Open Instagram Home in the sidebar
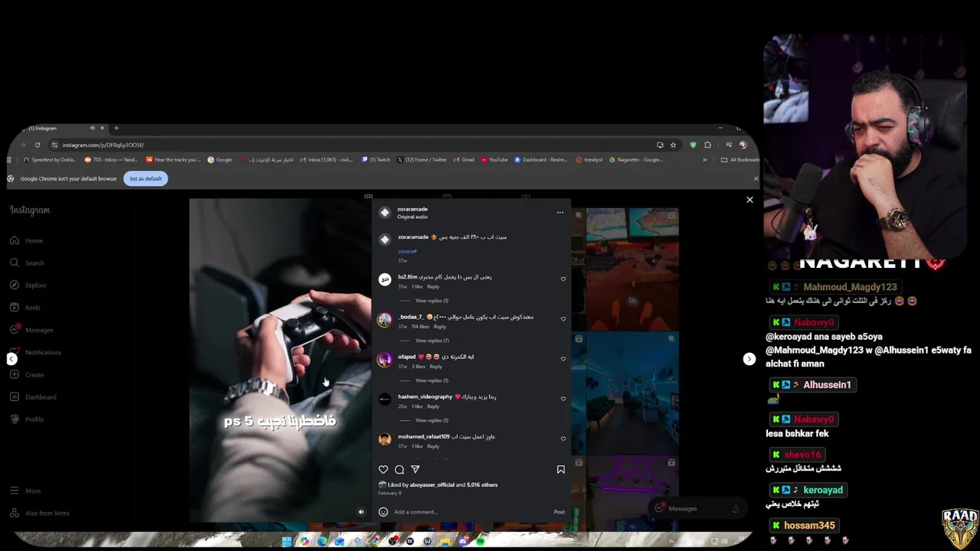Viewport: 980px width, 551px height. pyautogui.click(x=26, y=240)
